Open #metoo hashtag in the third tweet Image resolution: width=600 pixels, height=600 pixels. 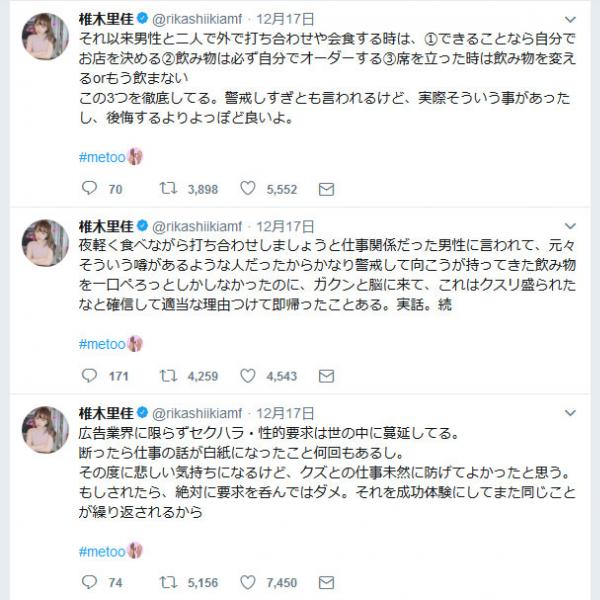(102, 551)
